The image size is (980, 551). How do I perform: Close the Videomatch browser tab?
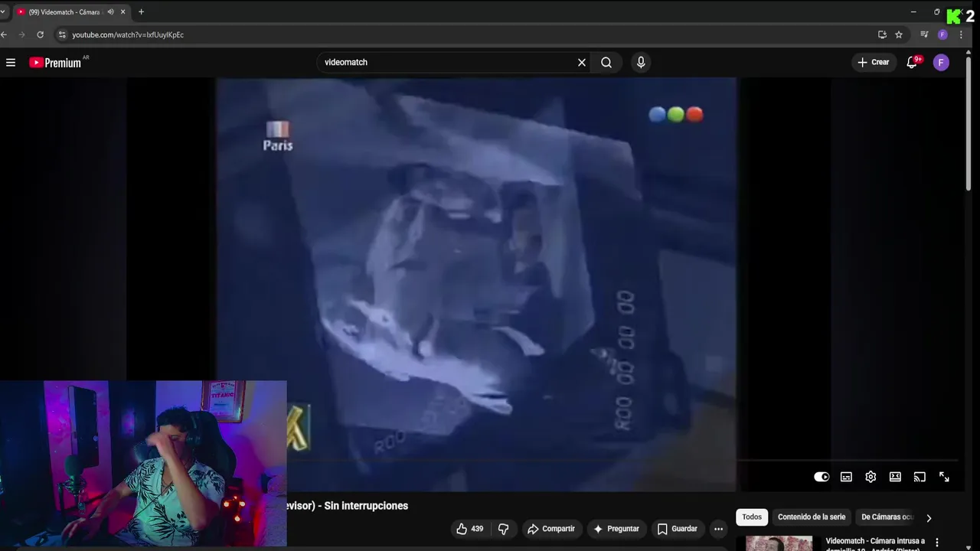[x=122, y=12]
